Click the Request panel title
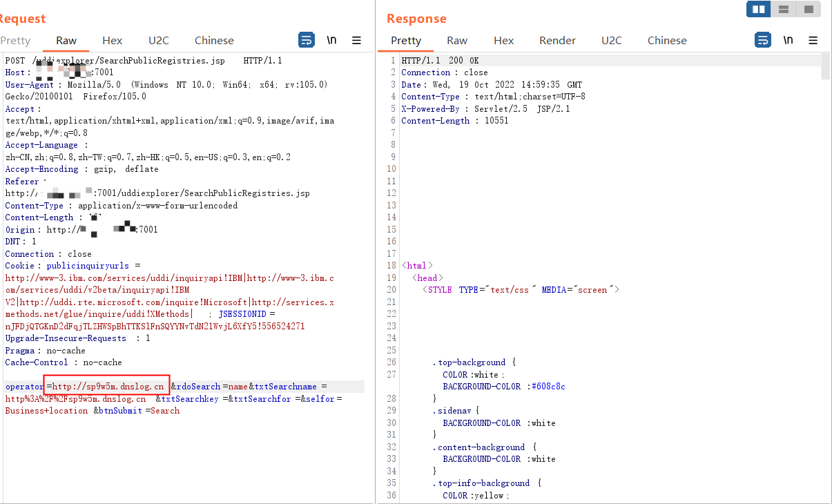Viewport: 832px width, 504px height. pos(23,19)
